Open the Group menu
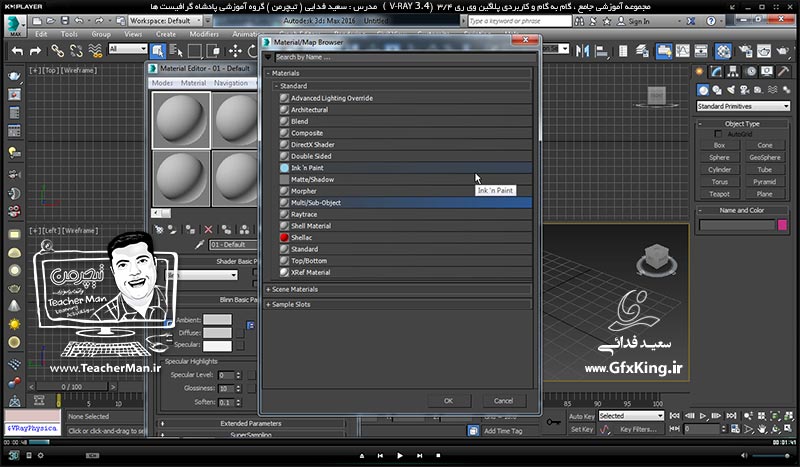800x467 pixels. coord(101,34)
